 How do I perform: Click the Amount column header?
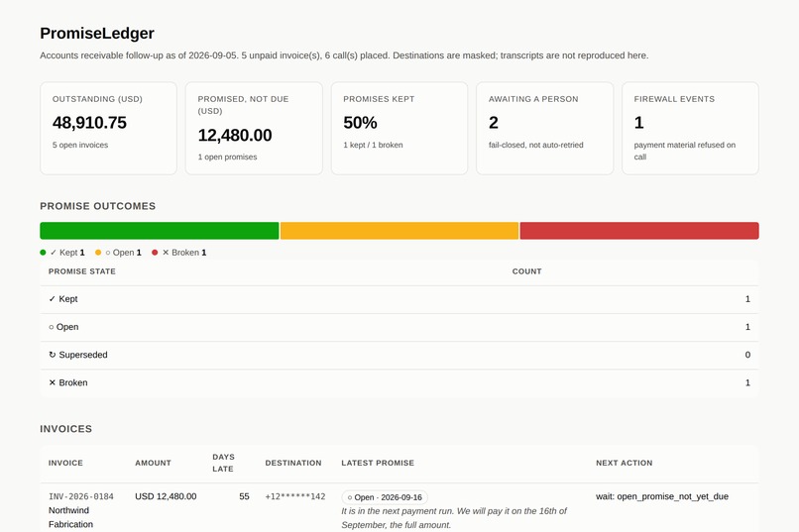[153, 463]
